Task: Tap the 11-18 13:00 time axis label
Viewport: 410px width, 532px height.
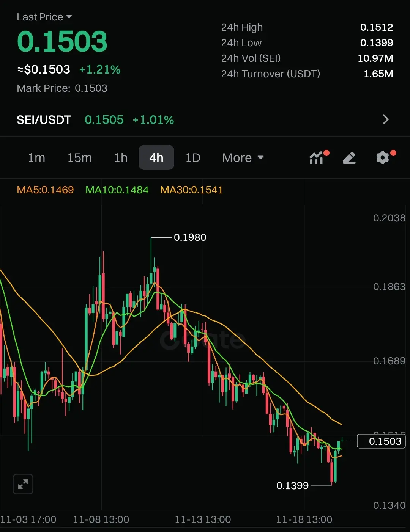Action: tap(304, 519)
